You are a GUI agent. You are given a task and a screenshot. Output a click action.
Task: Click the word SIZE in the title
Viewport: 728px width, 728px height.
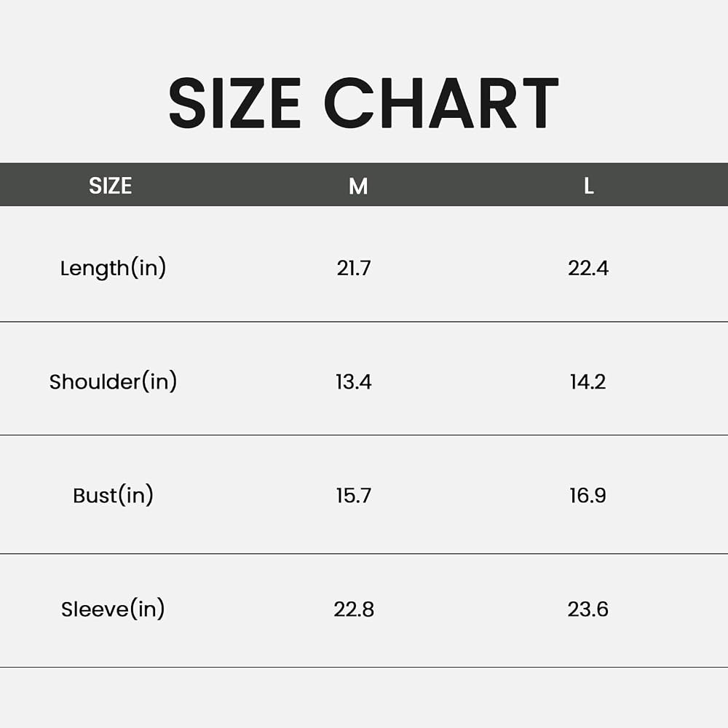tap(235, 103)
